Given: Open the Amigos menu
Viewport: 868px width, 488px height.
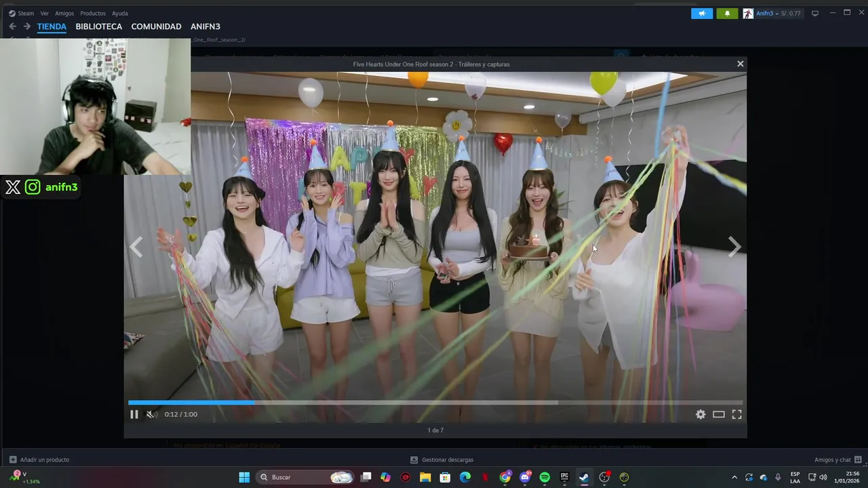Looking at the screenshot, I should (x=64, y=13).
